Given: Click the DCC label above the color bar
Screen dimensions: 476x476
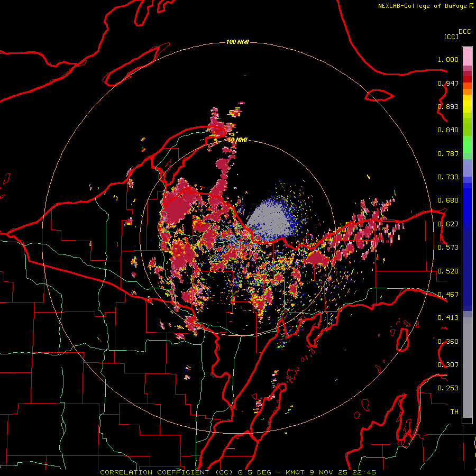Looking at the screenshot, I should [x=465, y=32].
